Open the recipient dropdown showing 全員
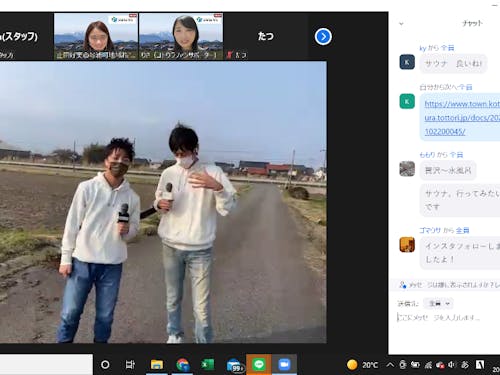 (439, 303)
